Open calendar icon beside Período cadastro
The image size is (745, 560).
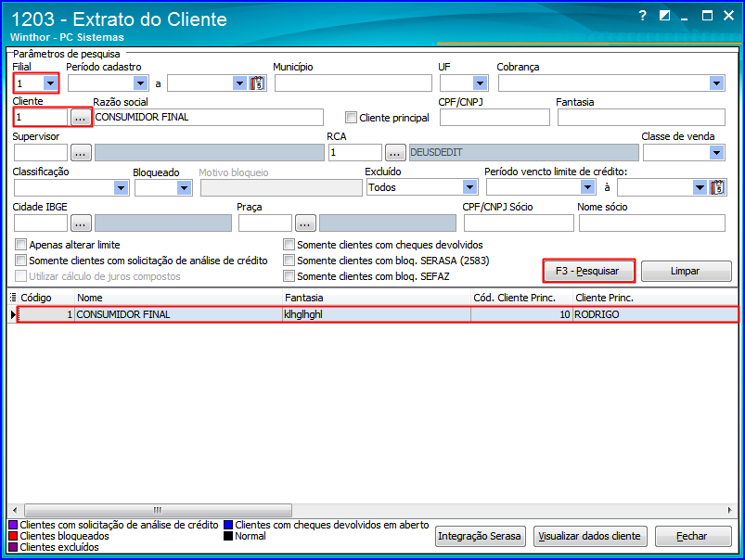click(x=257, y=83)
